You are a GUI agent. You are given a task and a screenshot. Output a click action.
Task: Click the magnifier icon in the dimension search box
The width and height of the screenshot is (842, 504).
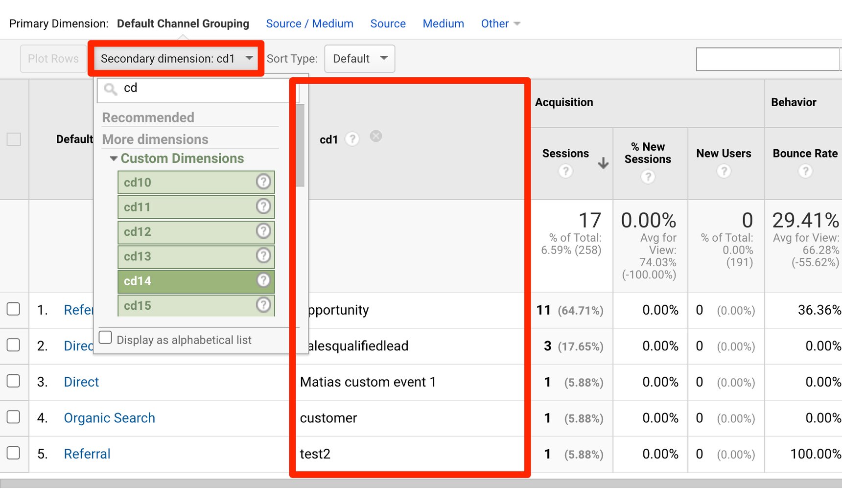point(110,89)
